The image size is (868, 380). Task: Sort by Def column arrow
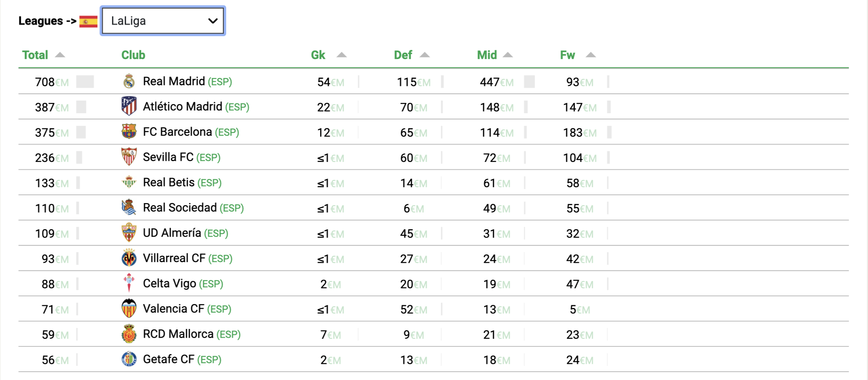click(x=424, y=55)
